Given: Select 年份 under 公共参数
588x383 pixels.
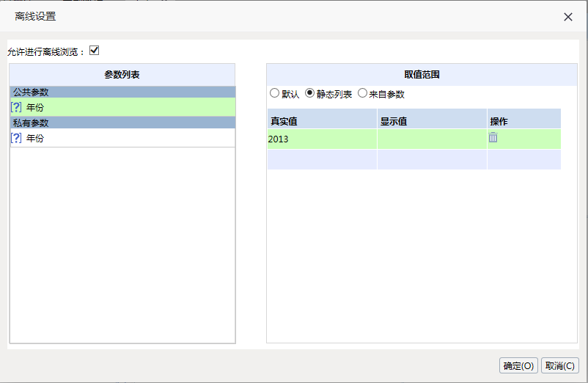Looking at the screenshot, I should click(x=122, y=107).
